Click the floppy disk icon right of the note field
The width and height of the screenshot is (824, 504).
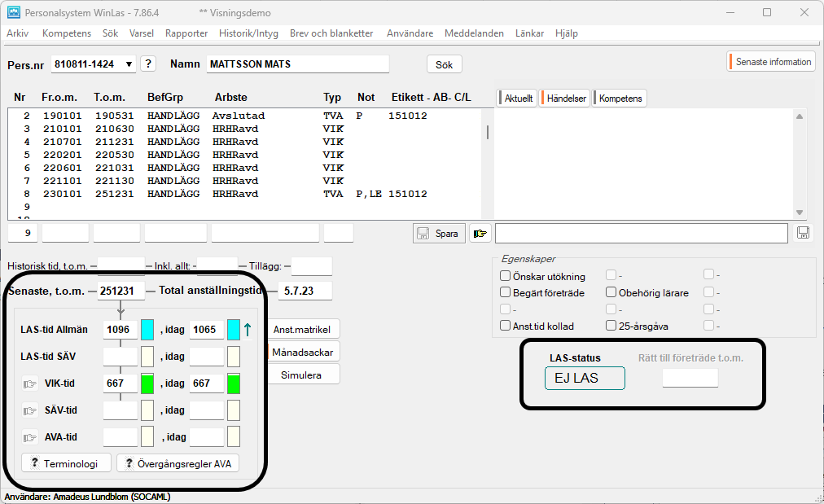[x=803, y=234]
